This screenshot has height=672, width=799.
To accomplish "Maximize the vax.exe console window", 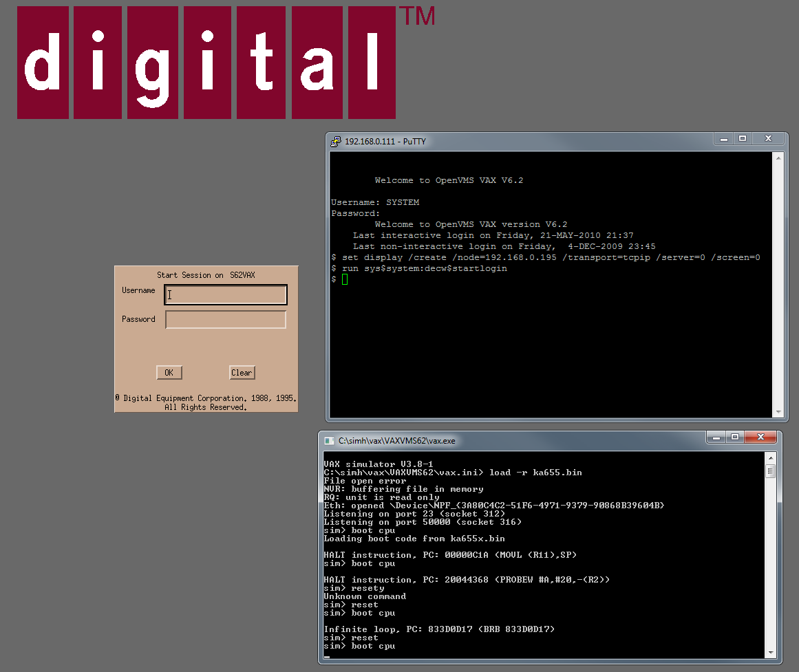I will click(735, 437).
